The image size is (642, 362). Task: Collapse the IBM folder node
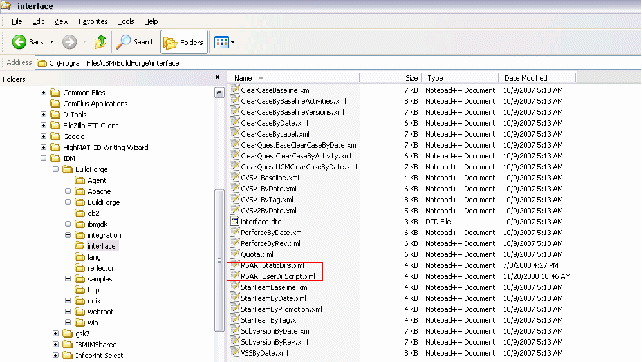44,158
